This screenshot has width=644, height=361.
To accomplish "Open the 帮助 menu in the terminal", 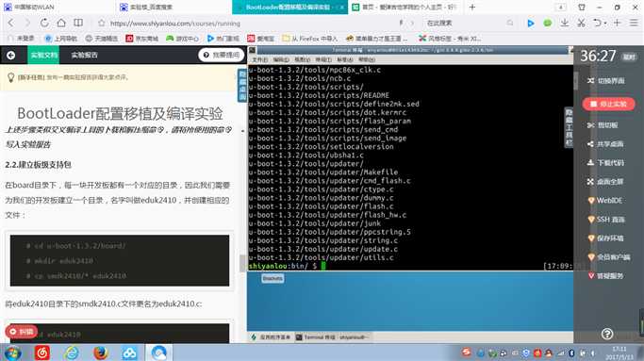I will click(x=367, y=59).
